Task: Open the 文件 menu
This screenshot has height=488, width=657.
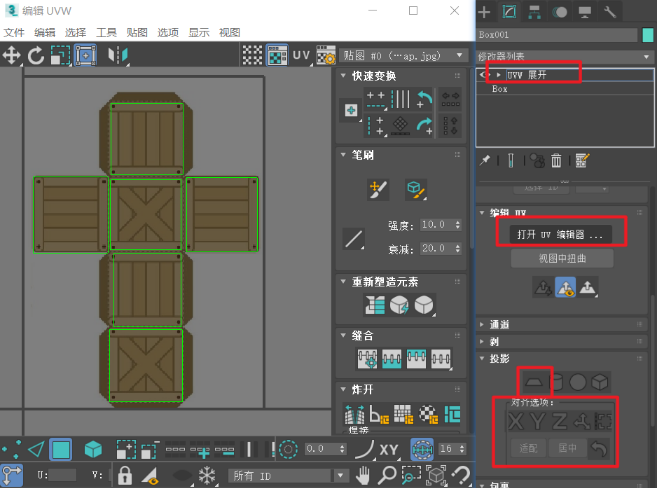Action: [x=14, y=32]
